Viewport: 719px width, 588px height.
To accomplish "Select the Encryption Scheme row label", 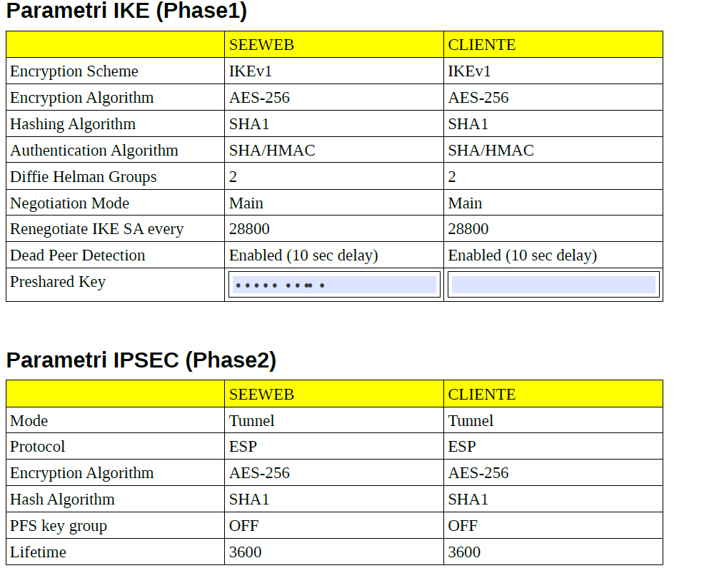I will tap(74, 71).
